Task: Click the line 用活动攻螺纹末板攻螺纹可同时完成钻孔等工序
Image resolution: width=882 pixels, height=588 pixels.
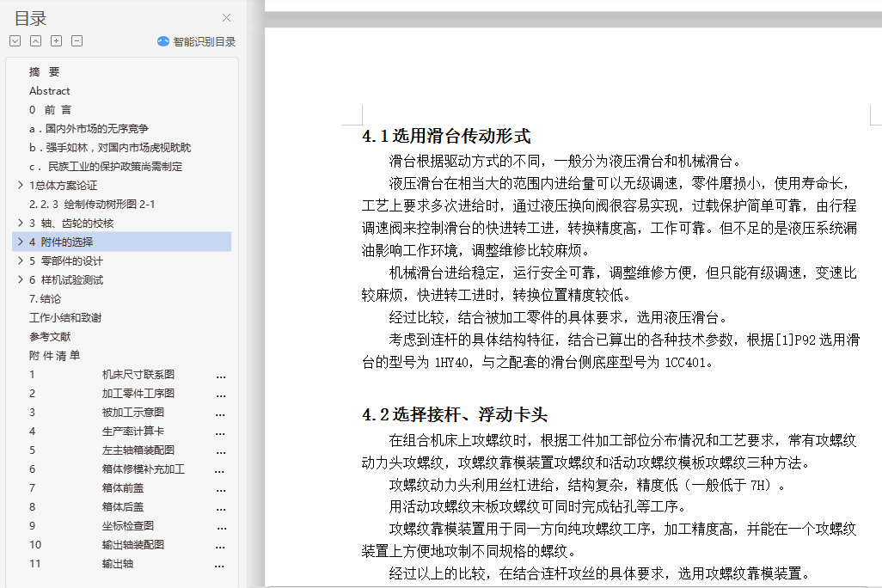Action: (x=538, y=507)
